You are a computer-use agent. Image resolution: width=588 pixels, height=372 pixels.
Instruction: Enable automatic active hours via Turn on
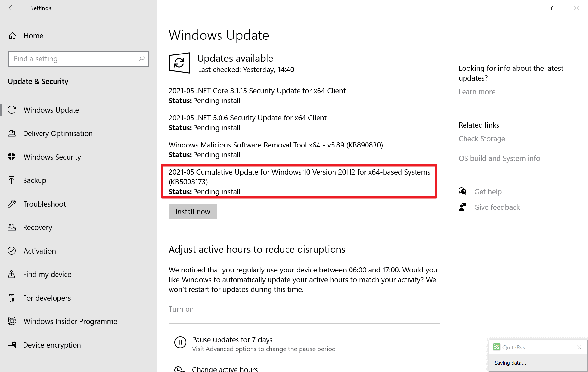coord(181,309)
